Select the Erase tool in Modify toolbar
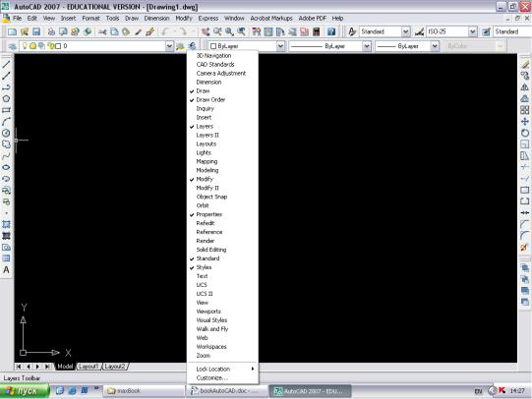This screenshot has height=399, width=532. 525,64
